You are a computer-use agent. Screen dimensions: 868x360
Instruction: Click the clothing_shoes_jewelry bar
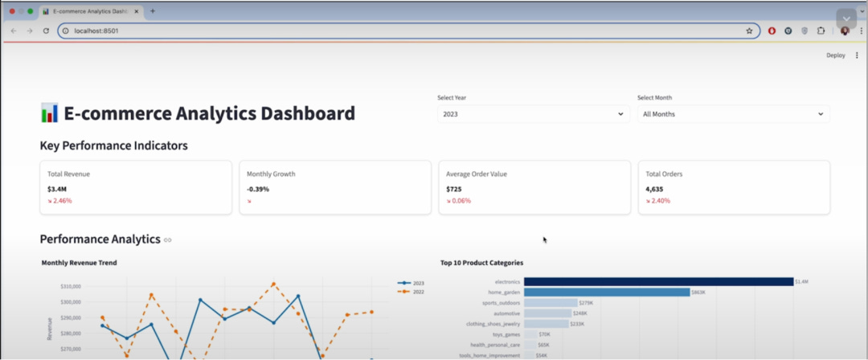[x=547, y=324]
